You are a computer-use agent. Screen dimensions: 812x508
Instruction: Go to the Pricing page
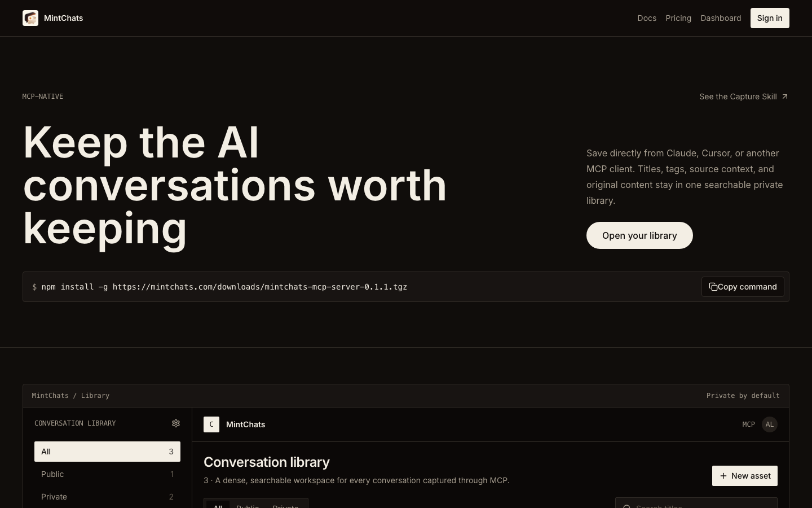pyautogui.click(x=678, y=18)
